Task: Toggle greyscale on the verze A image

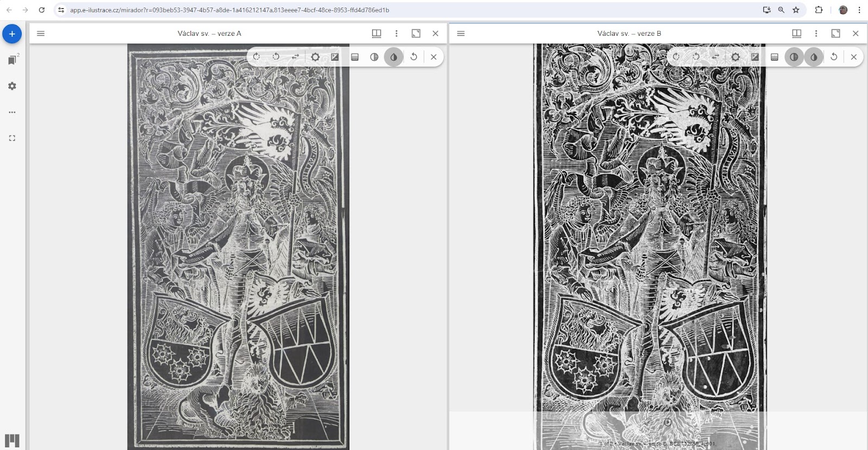Action: pyautogui.click(x=374, y=56)
